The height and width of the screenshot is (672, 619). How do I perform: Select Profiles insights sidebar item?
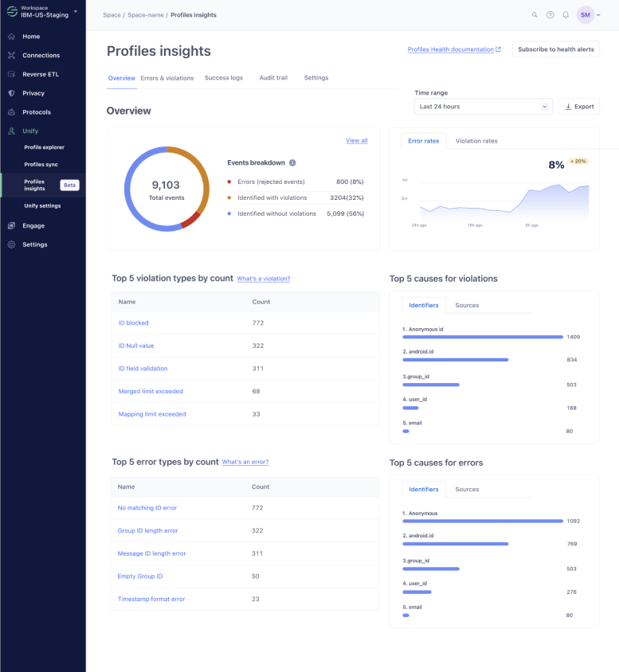pyautogui.click(x=43, y=186)
